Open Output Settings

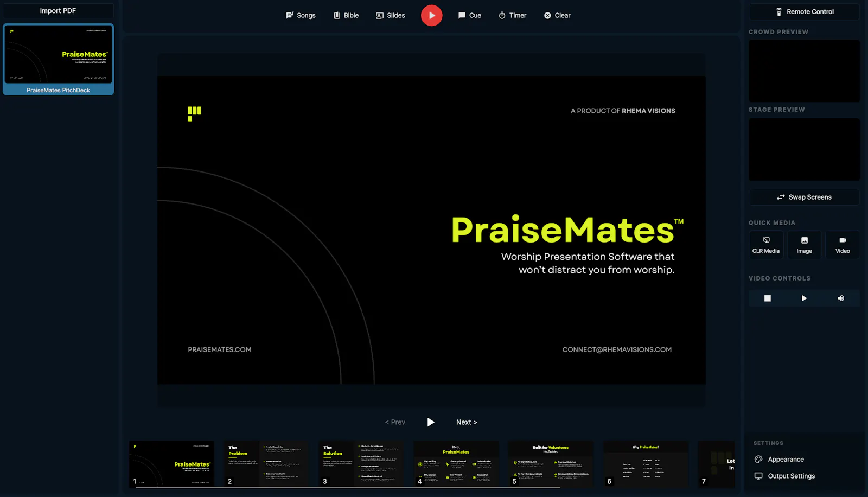[784, 476]
